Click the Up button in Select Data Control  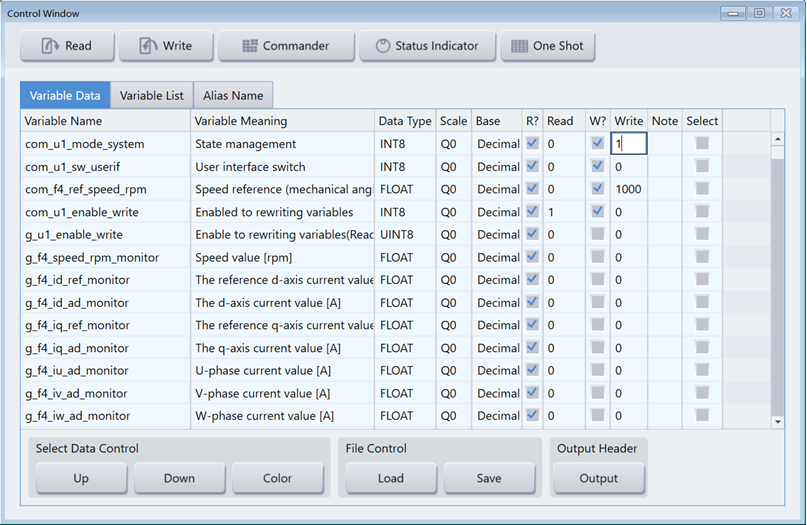[x=81, y=478]
